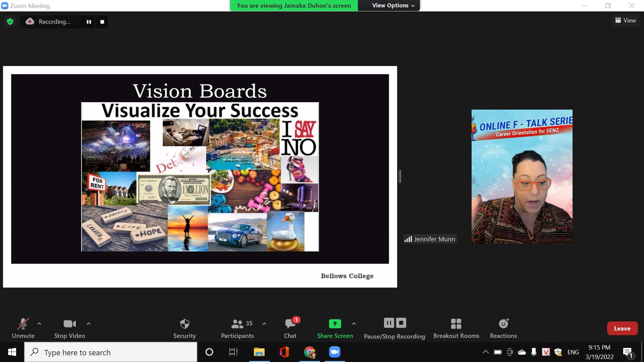Stop recording via top-left square button
644x362 pixels.
[x=102, y=22]
